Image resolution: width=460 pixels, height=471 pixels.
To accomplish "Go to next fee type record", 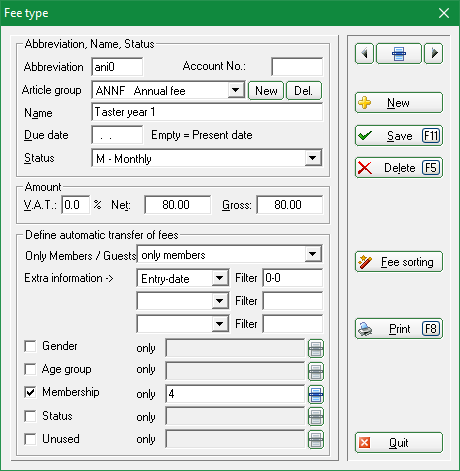I will coord(433,53).
